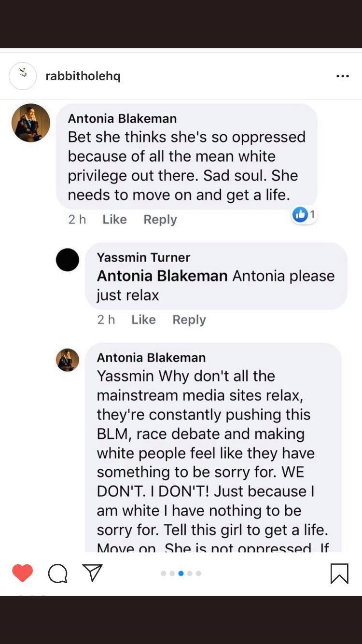Click bold Antonia Blakeman mention in reply
362x644 pixels.
click(x=162, y=276)
